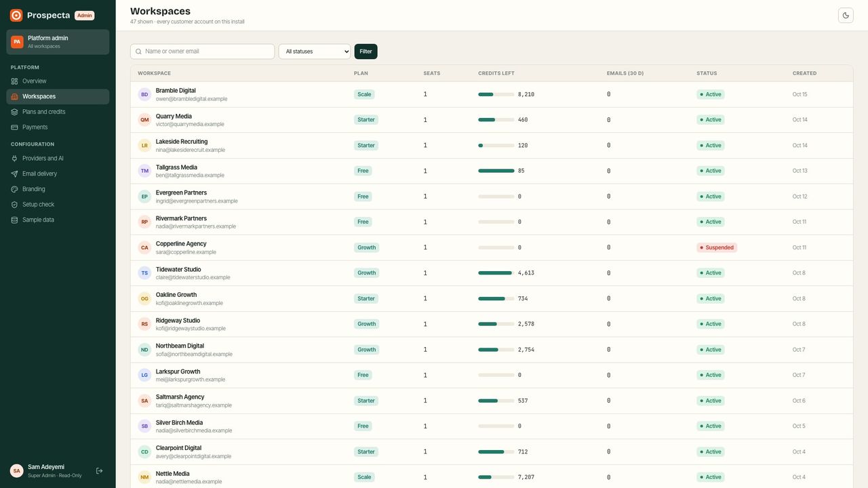The image size is (868, 488).
Task: Click the 4,613 credits value
Action: point(526,273)
